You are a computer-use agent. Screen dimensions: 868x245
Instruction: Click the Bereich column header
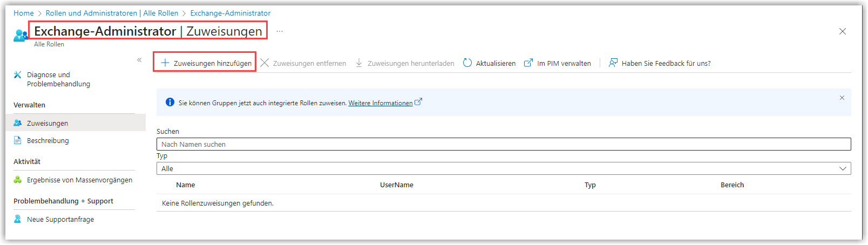coord(733,185)
